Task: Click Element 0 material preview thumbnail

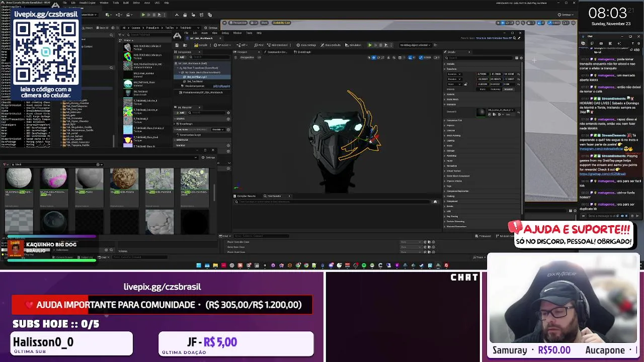Action: pyautogui.click(x=481, y=112)
